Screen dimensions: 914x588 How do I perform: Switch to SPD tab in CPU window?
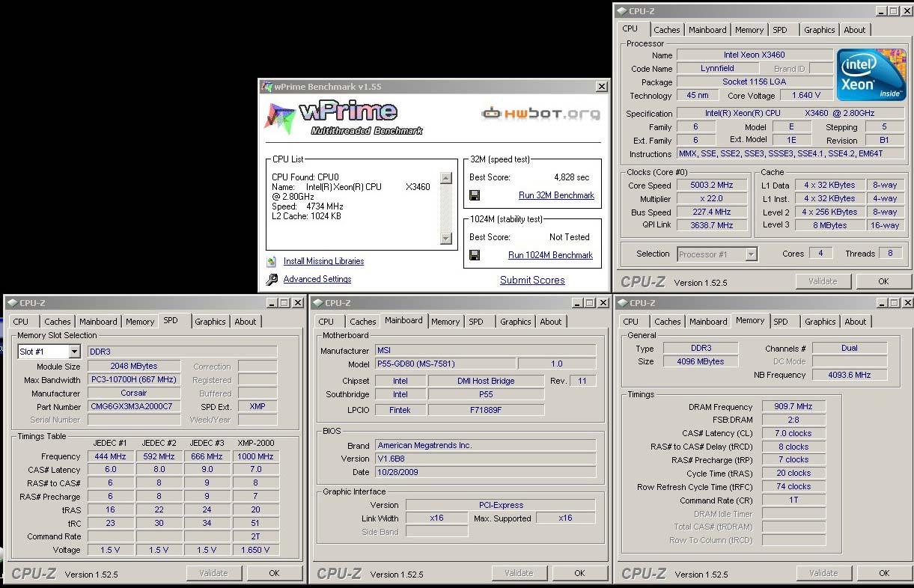click(x=780, y=30)
